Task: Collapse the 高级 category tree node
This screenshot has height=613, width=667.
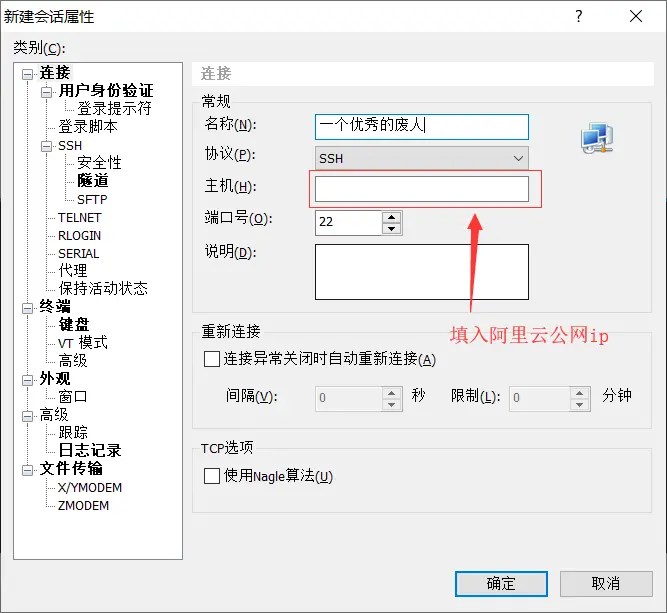Action: [27, 416]
